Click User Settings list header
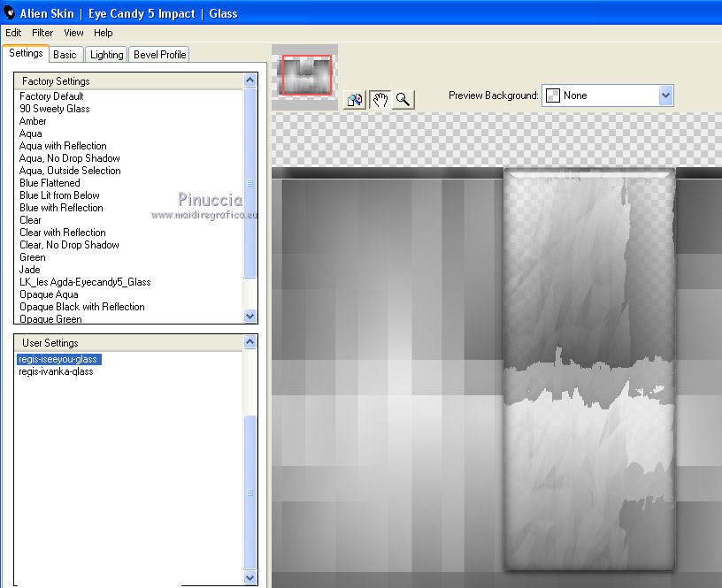The height and width of the screenshot is (588, 722). (x=128, y=343)
